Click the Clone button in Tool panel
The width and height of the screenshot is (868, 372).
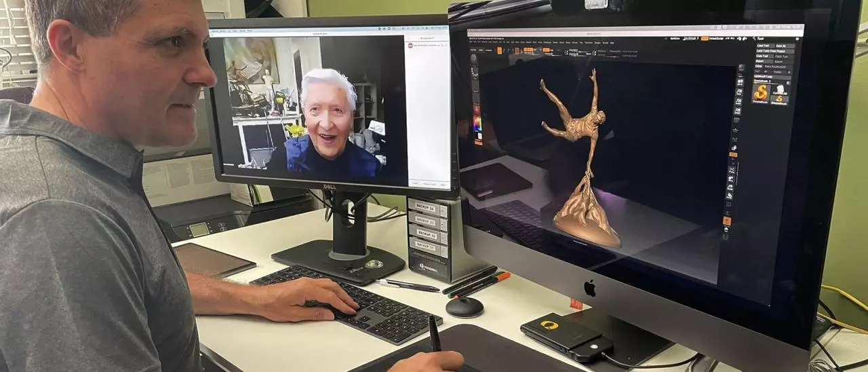(759, 66)
